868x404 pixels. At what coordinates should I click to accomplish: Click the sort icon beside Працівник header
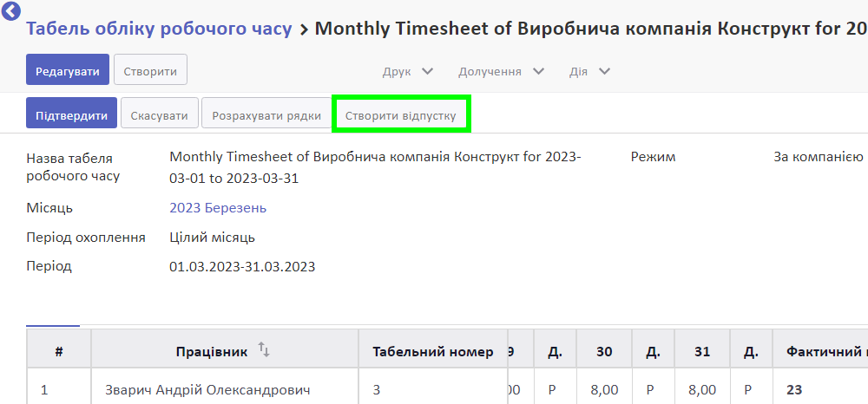[265, 350]
